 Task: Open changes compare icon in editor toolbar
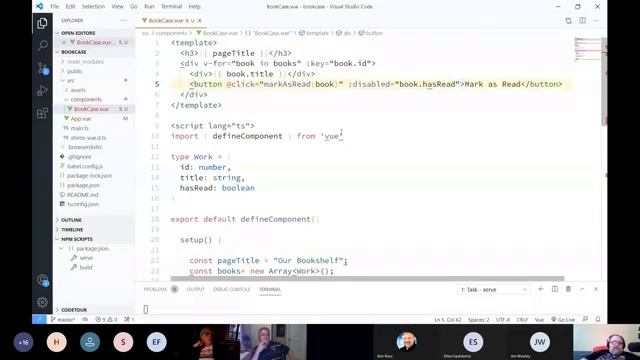568,20
